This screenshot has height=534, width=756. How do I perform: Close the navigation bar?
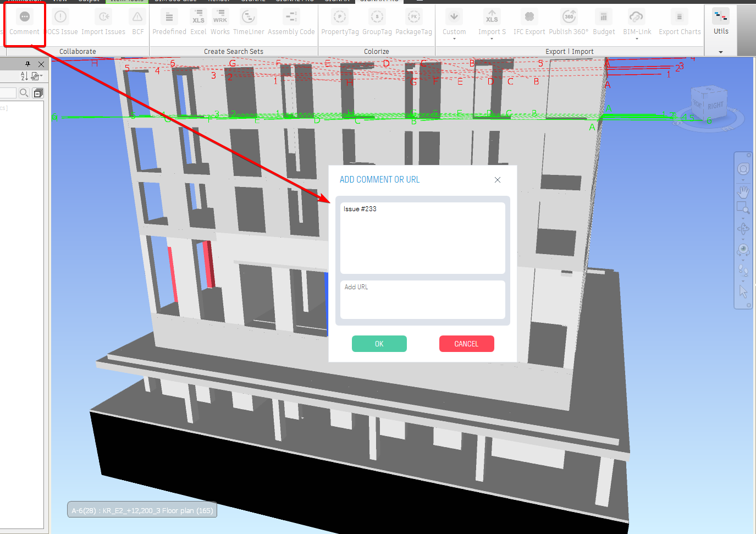coord(749,156)
